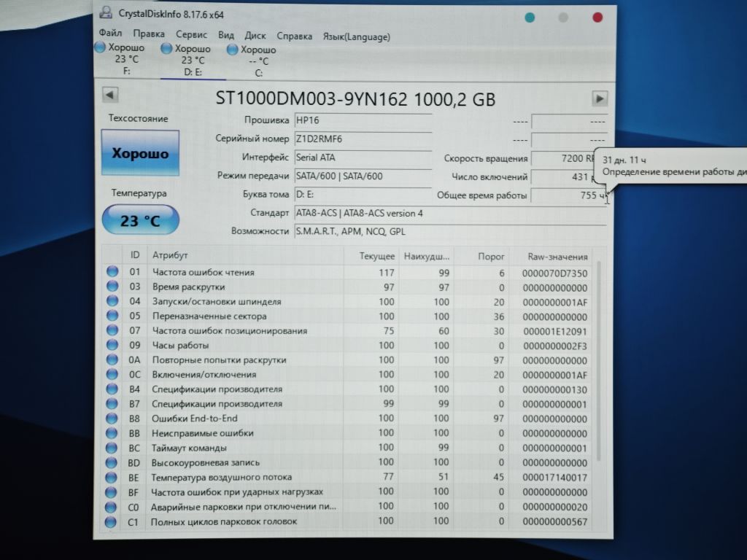Open the Файл menu

click(110, 33)
